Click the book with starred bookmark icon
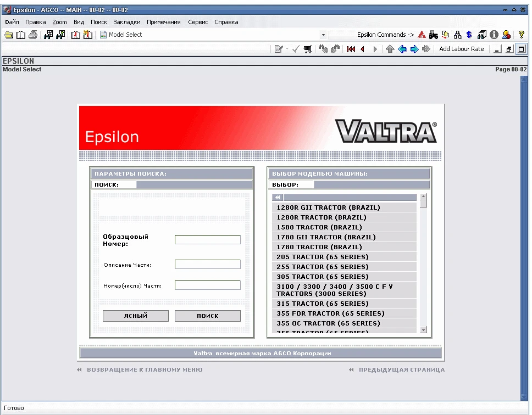Image resolution: width=532 pixels, height=415 pixels. point(88,35)
